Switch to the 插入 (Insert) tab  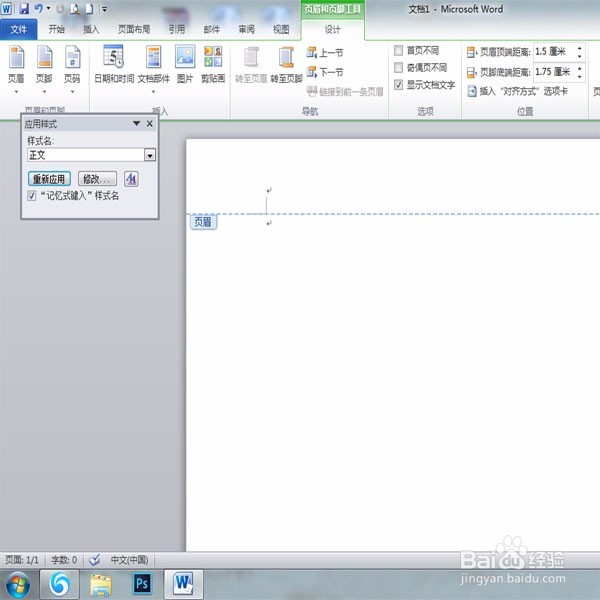click(x=91, y=29)
